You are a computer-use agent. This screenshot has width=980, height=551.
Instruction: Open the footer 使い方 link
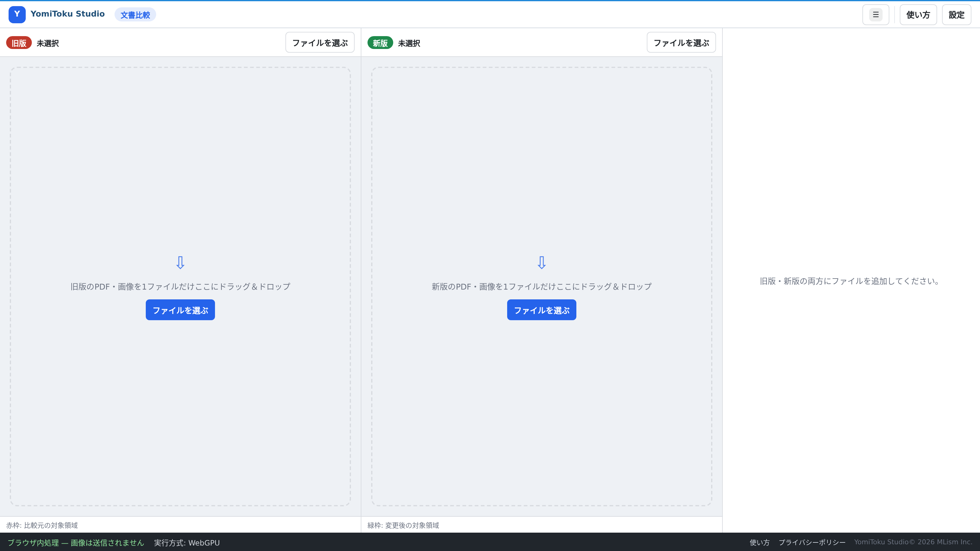coord(759,542)
